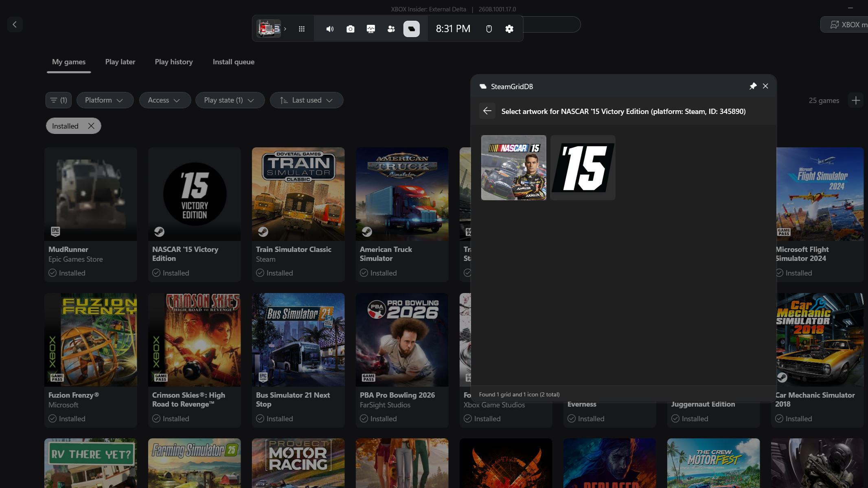Expand the Game Bar running apps chevron
The image size is (868, 488).
(285, 29)
